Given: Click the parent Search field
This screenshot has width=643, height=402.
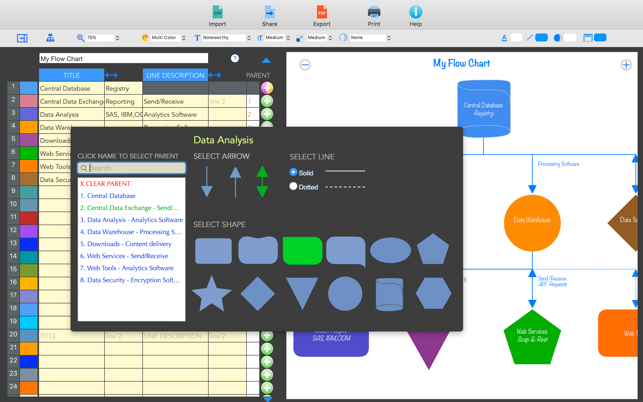Looking at the screenshot, I should pos(132,168).
